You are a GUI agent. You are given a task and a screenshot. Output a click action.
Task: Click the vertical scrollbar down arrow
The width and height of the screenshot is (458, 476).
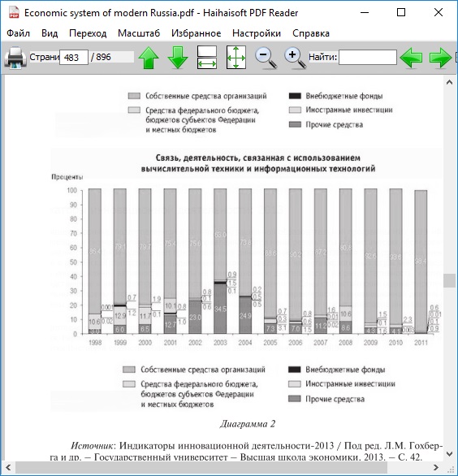[450, 454]
